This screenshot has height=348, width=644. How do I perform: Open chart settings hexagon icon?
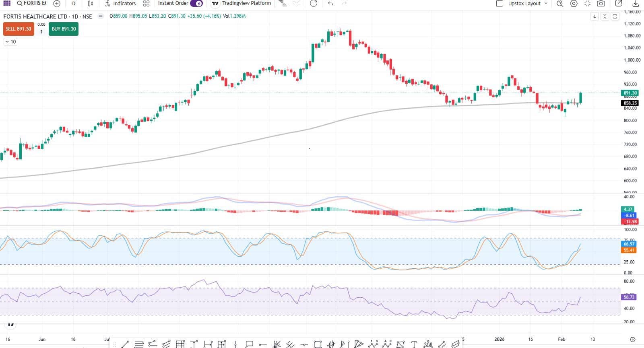(x=574, y=3)
